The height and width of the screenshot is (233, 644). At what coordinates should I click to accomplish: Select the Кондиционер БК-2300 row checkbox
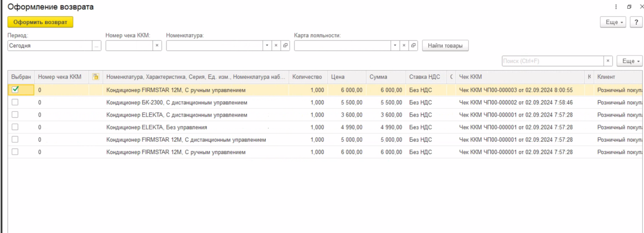(x=15, y=103)
